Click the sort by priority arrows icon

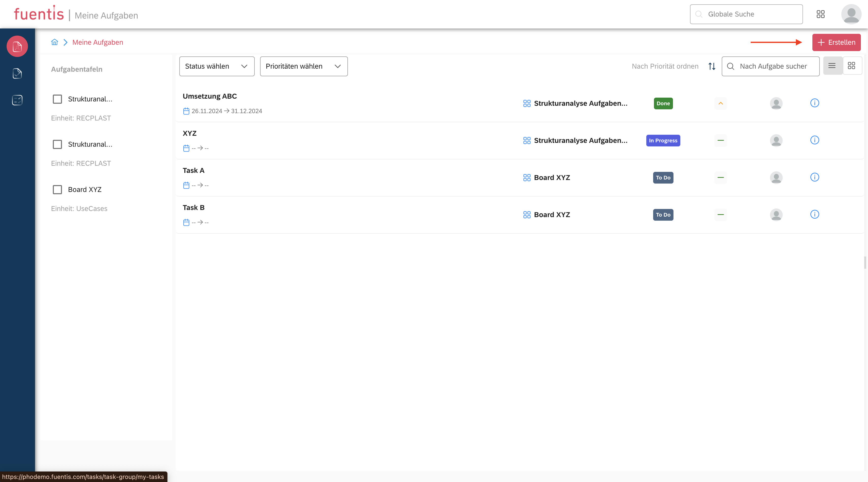(712, 66)
